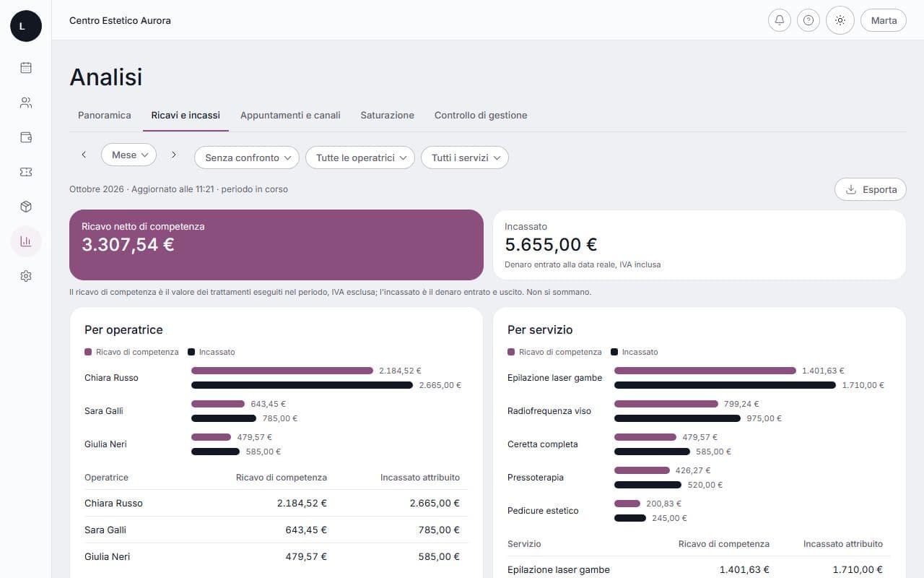Open the Senza confronto dropdown
Screen dimensions: 924x578
[x=247, y=158]
